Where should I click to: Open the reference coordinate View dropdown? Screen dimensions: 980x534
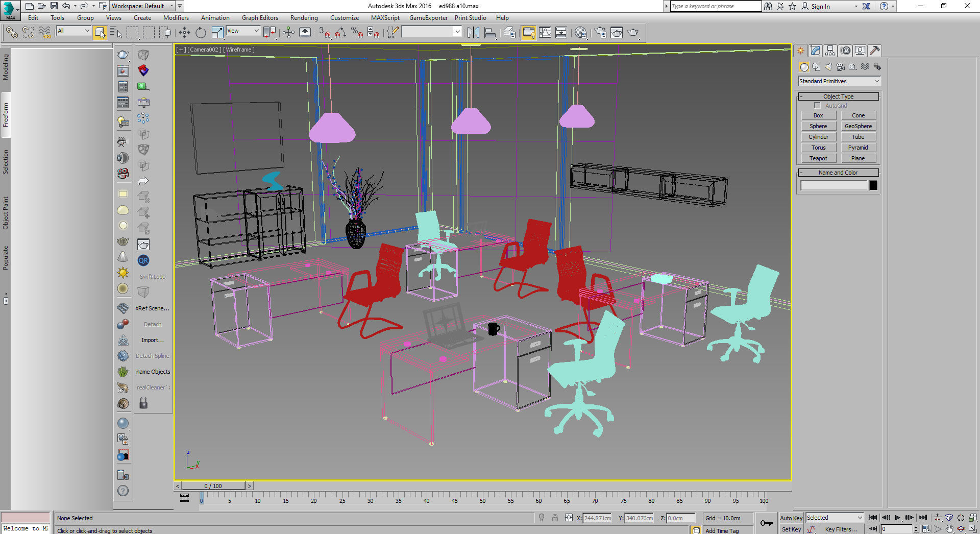(x=243, y=31)
